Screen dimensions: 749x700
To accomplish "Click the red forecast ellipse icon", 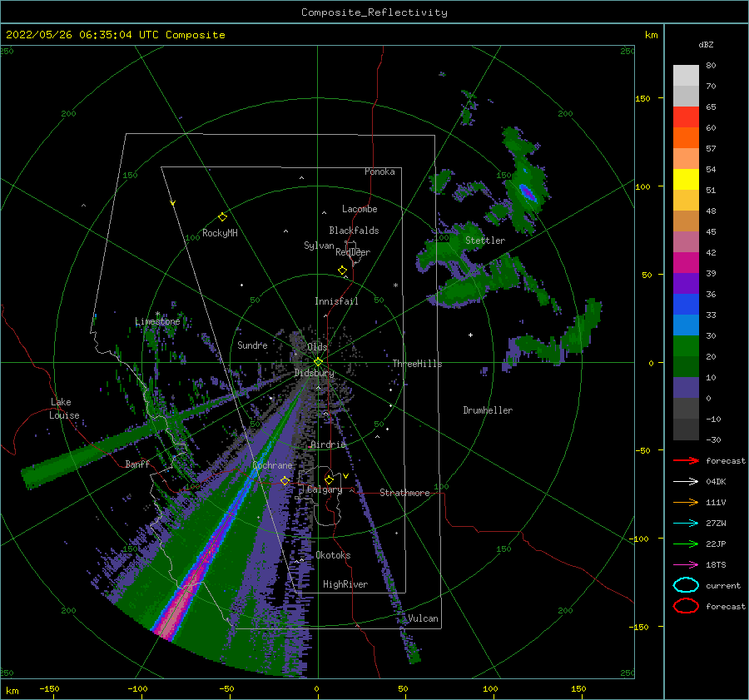I will coord(686,606).
